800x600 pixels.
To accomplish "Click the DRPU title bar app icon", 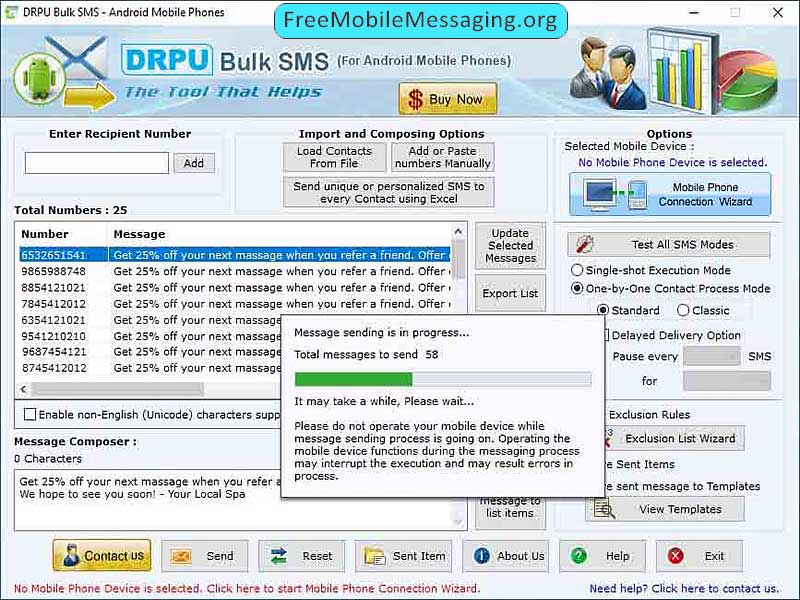I will pyautogui.click(x=10, y=12).
